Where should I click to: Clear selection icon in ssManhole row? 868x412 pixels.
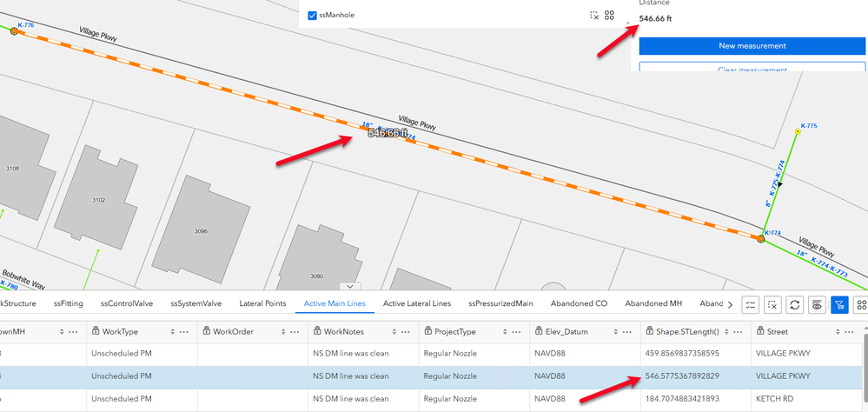pos(594,16)
